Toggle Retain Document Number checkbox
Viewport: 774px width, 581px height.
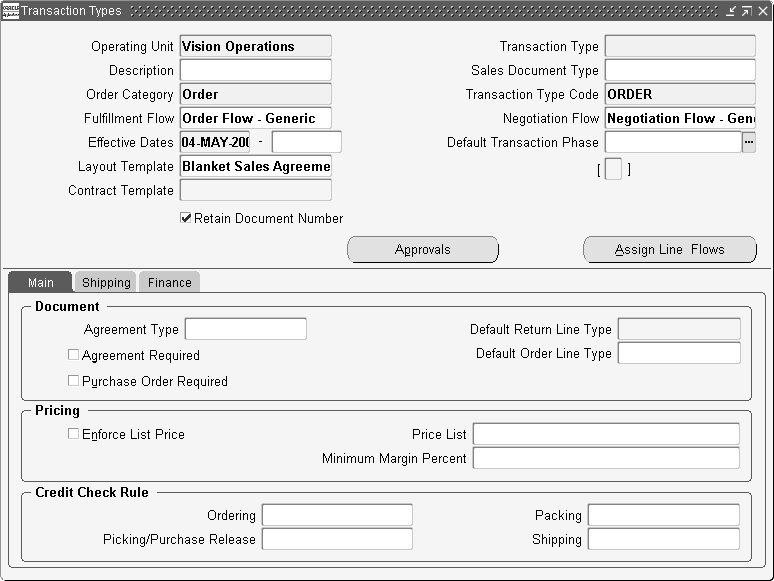[x=186, y=218]
